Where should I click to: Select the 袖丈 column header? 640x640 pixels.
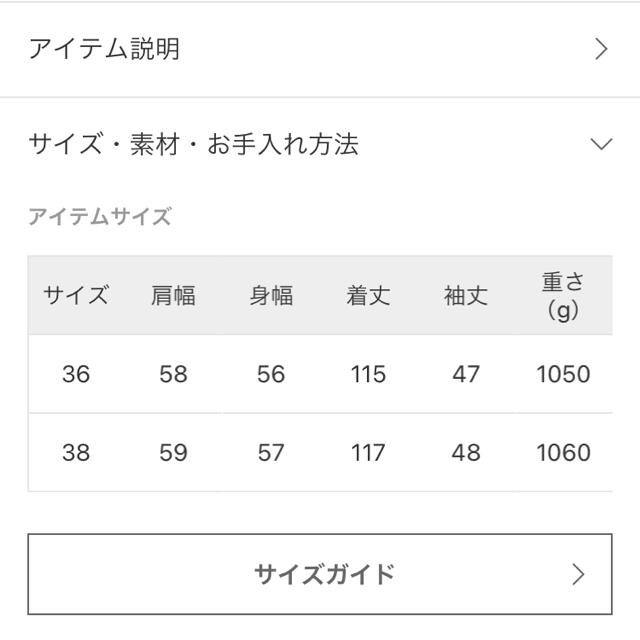466,296
